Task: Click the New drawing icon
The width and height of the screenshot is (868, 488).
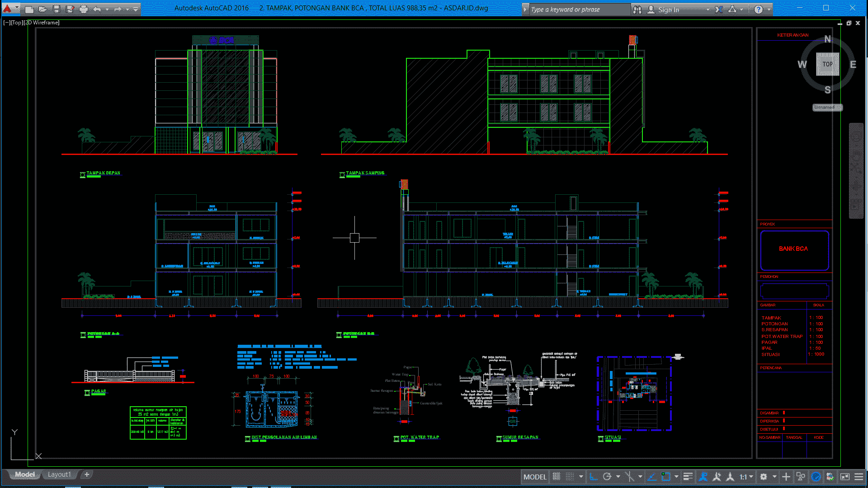Action: point(29,9)
